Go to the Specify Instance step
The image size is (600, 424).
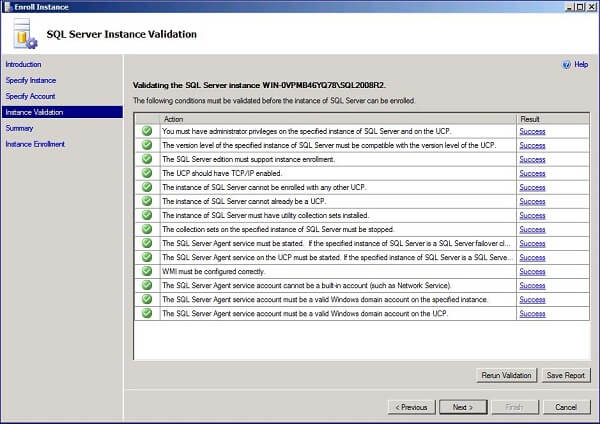31,80
